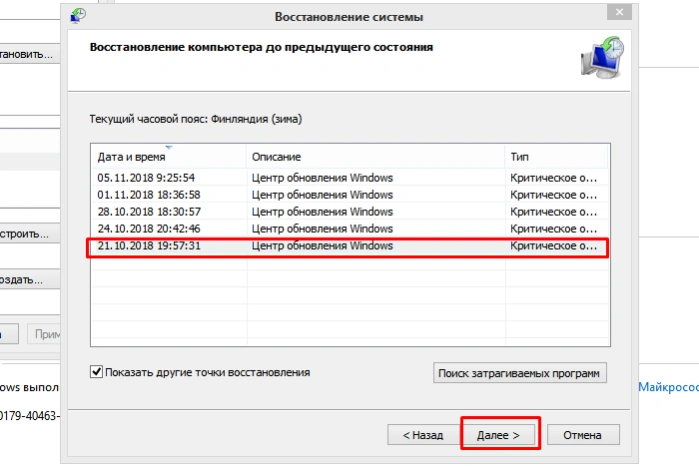Select restore point 01.11.2018 18:36:58
Image resolution: width=699 pixels, height=466 pixels.
(x=350, y=194)
